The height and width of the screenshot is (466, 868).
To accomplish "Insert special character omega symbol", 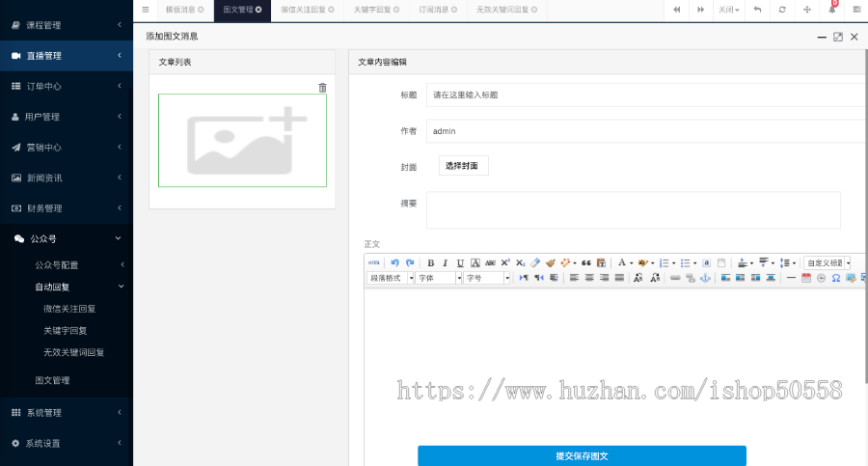I will 836,278.
